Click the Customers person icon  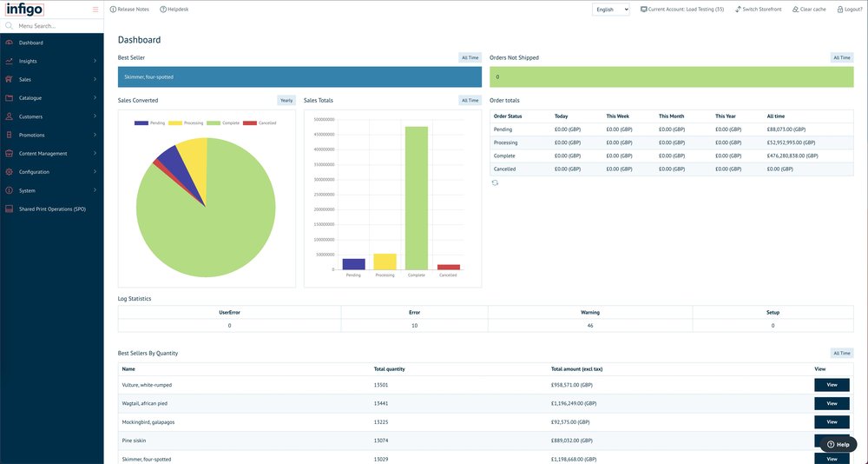pyautogui.click(x=9, y=116)
